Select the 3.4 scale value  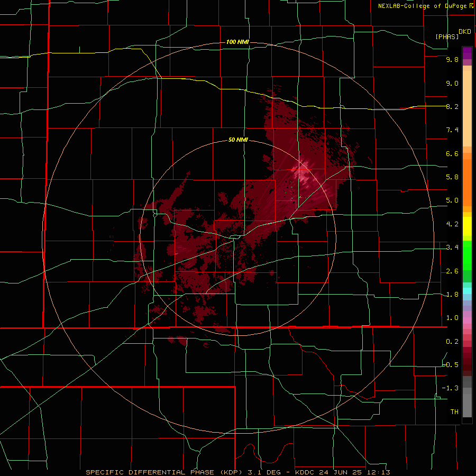pyautogui.click(x=452, y=248)
